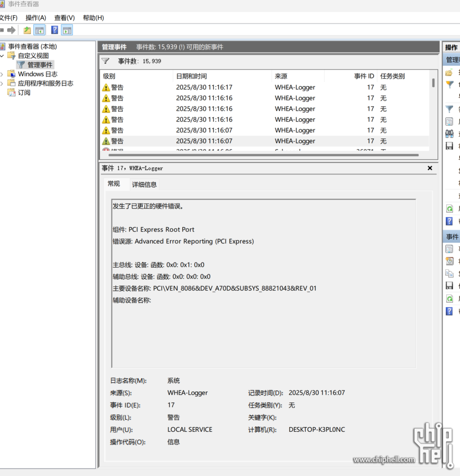Select the highlighted warning row at 11:16:07

(x=265, y=141)
